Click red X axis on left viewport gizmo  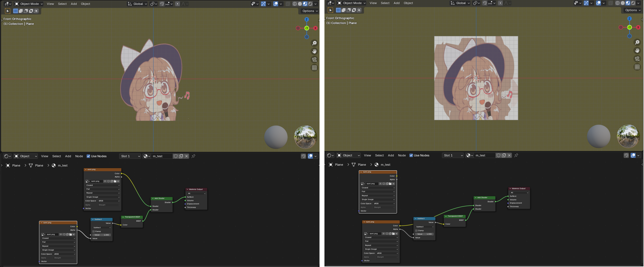point(315,28)
